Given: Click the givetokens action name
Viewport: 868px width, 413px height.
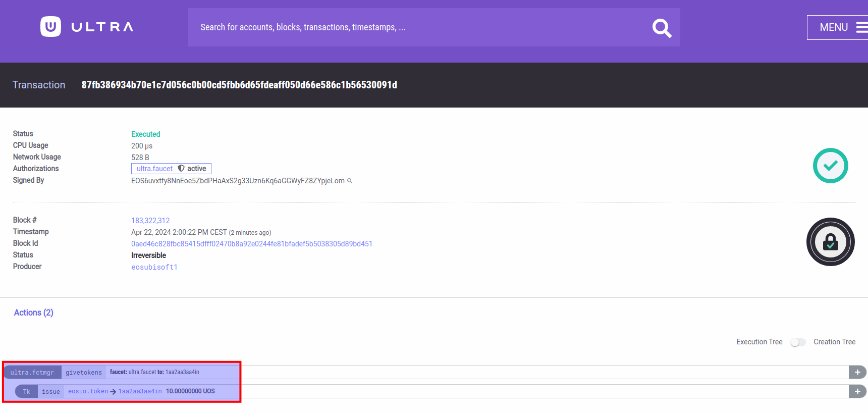Looking at the screenshot, I should pyautogui.click(x=84, y=373).
